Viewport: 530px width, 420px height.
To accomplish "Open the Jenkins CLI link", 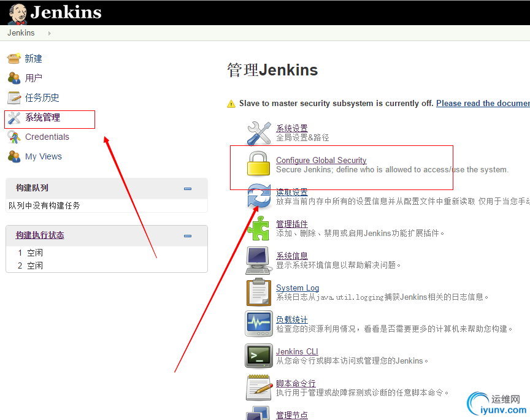I will pyautogui.click(x=297, y=351).
